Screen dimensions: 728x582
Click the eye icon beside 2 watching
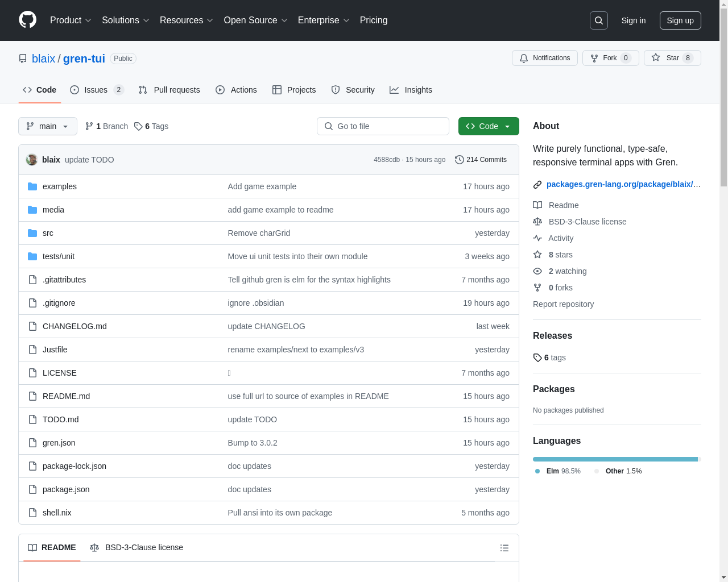tap(537, 271)
